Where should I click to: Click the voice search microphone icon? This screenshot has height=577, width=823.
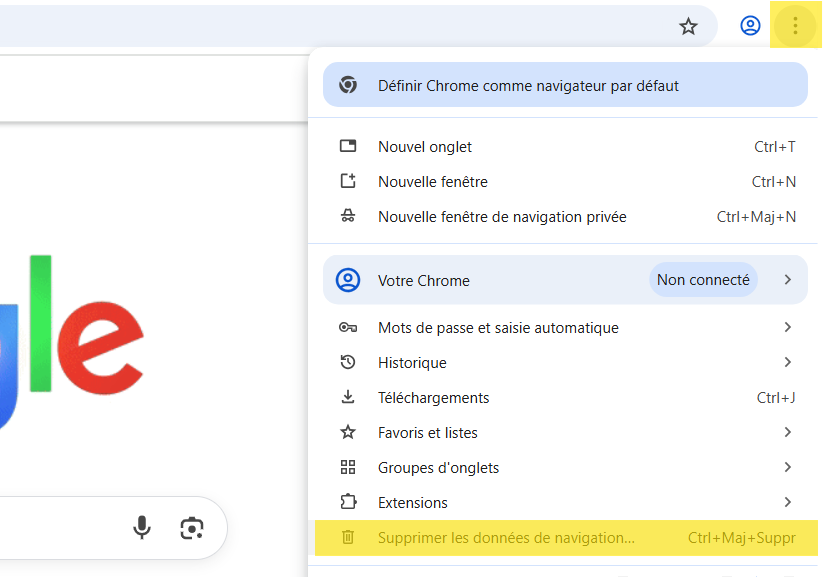[x=143, y=527]
